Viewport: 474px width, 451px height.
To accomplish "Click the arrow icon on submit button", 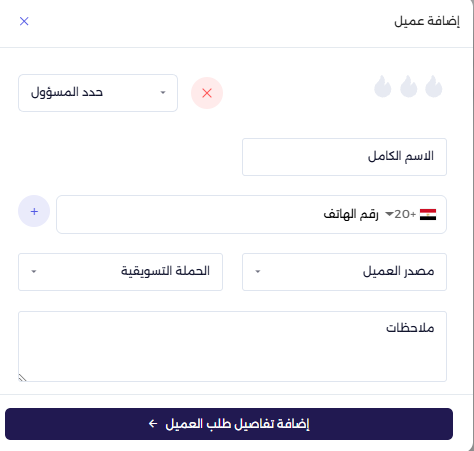I will (153, 424).
